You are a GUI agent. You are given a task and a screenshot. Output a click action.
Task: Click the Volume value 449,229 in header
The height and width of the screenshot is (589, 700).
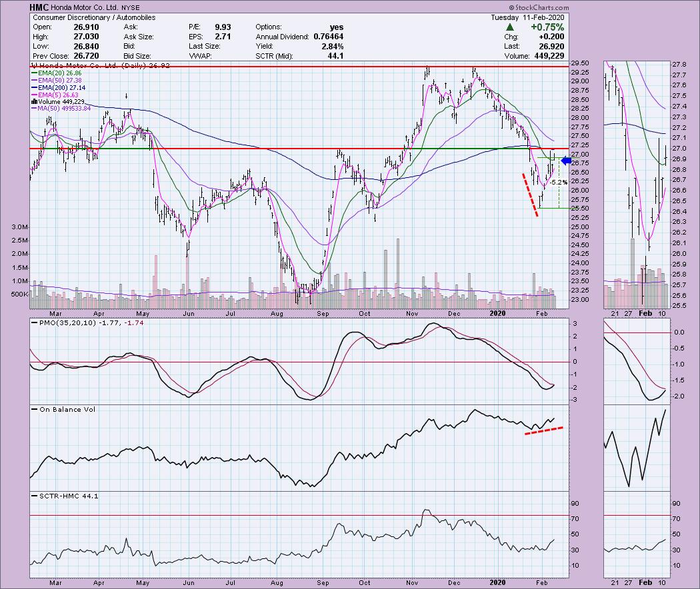tap(548, 56)
